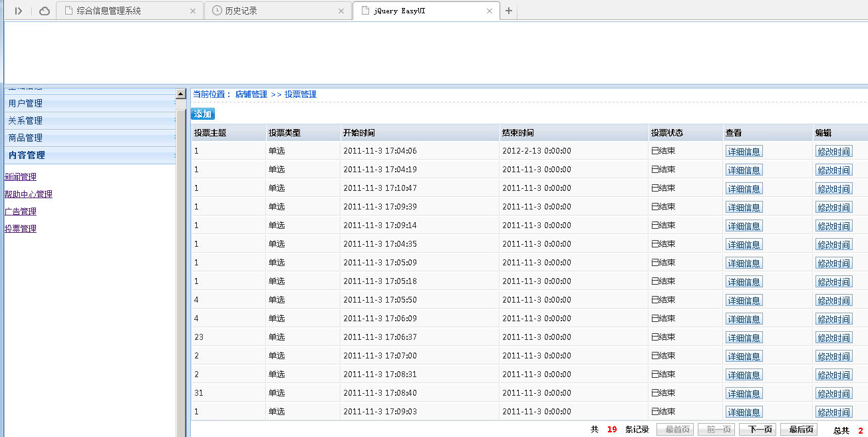Click the 结束时间 column header

point(574,133)
